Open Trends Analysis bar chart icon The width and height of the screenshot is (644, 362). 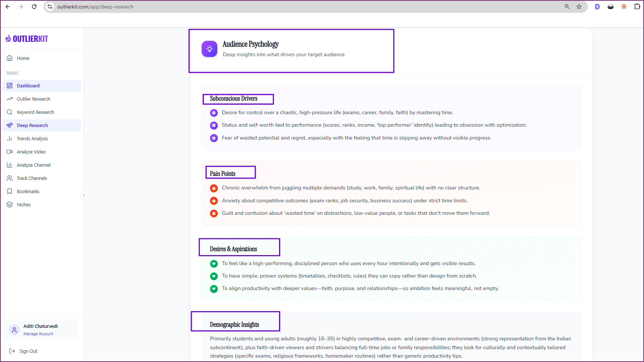click(x=10, y=138)
